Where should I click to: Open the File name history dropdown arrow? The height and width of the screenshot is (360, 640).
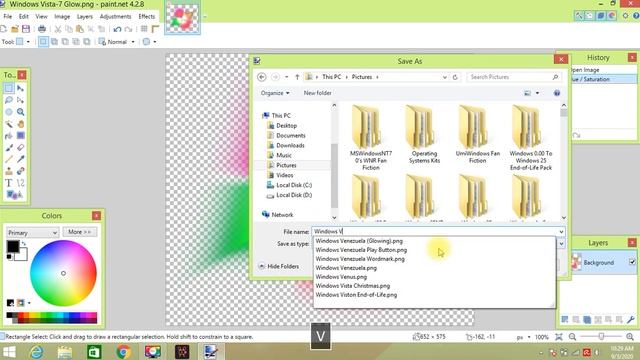pyautogui.click(x=561, y=231)
